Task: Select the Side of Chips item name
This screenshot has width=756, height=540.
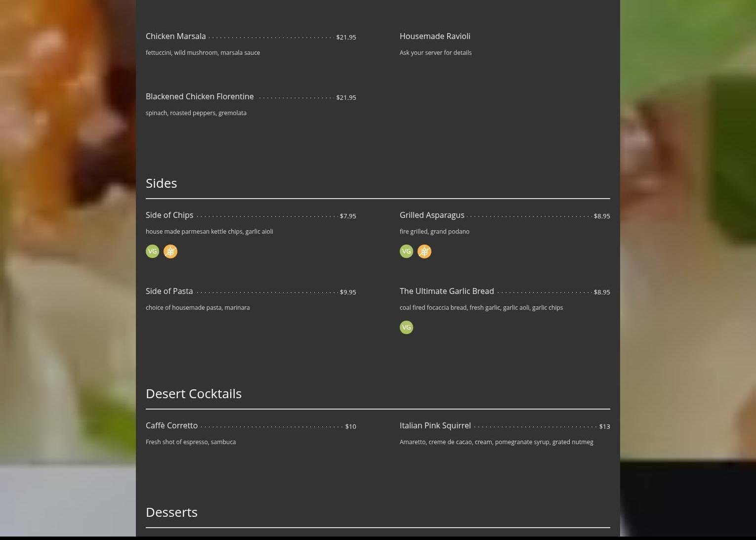Action: tap(169, 215)
